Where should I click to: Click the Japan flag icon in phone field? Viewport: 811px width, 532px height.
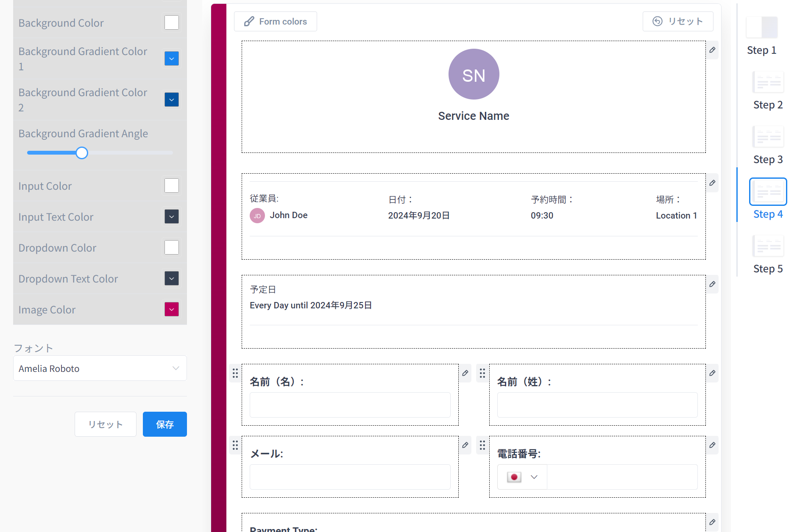coord(514,477)
